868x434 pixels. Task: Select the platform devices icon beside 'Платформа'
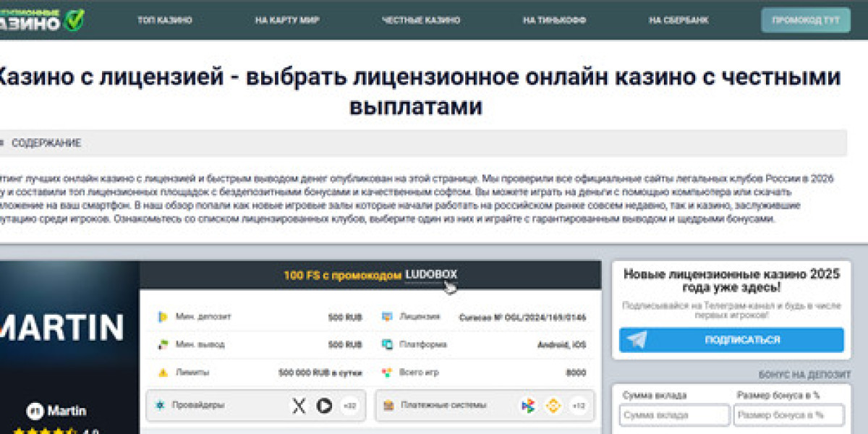386,344
